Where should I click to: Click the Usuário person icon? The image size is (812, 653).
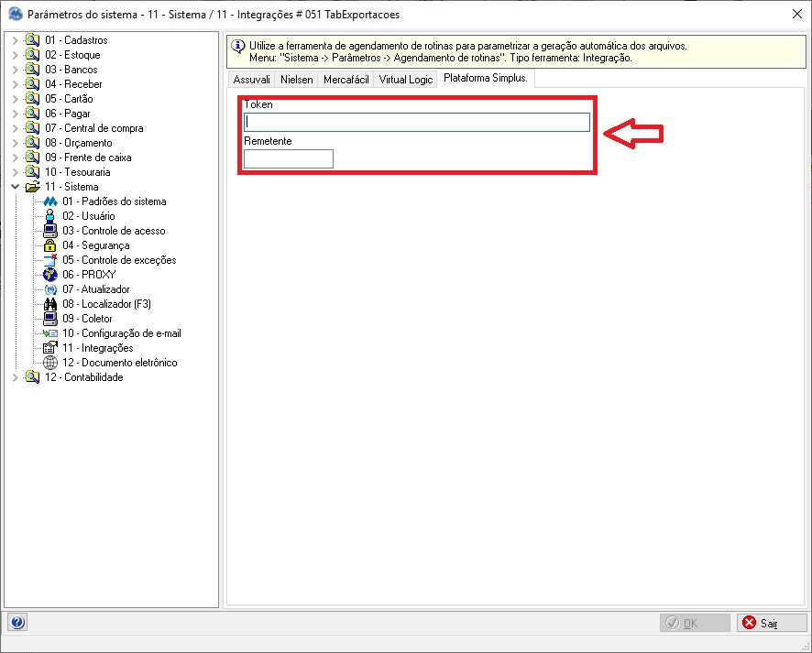click(x=50, y=216)
